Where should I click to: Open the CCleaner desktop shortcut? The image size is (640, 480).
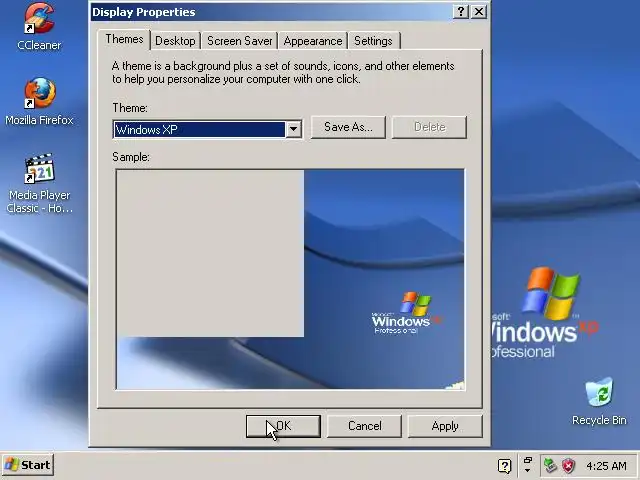pyautogui.click(x=39, y=26)
